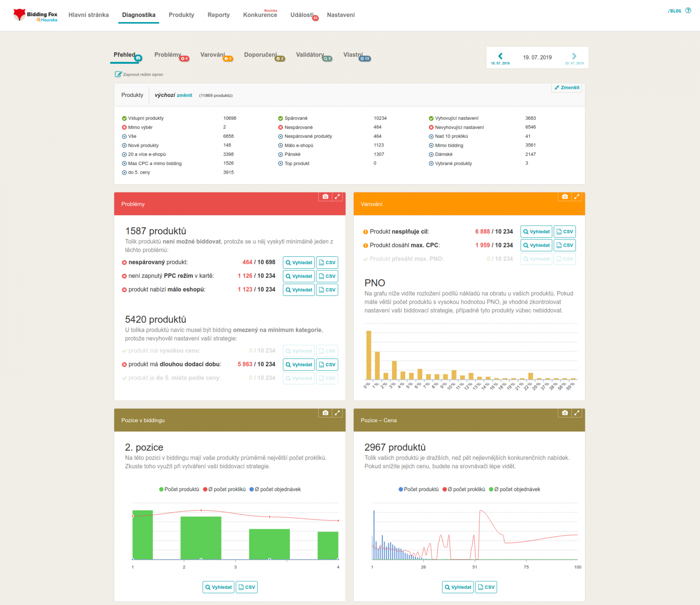Open the help question mark icon
700x605 pixels.
[688, 11]
